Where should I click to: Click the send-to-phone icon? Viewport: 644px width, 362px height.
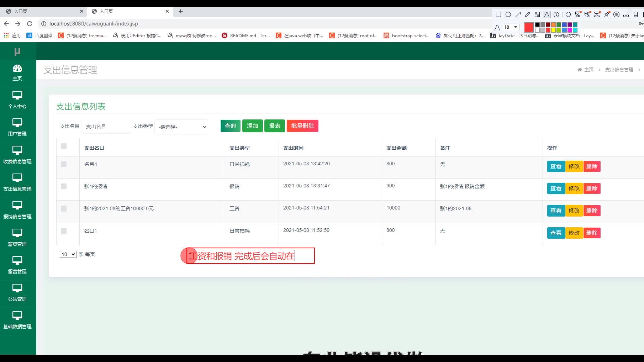click(636, 15)
